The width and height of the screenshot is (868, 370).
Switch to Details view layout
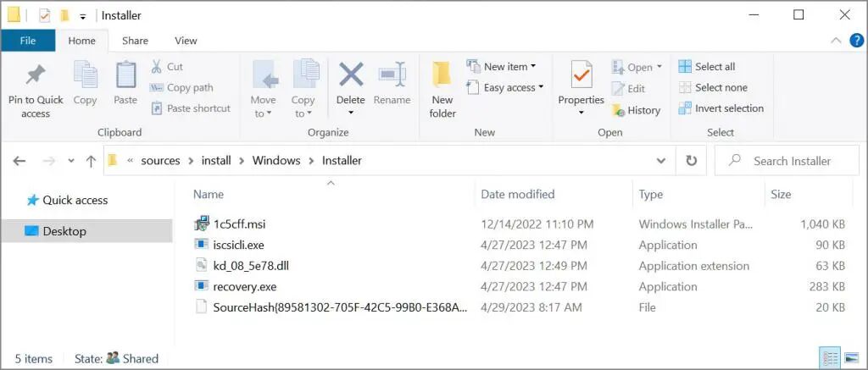coord(831,358)
